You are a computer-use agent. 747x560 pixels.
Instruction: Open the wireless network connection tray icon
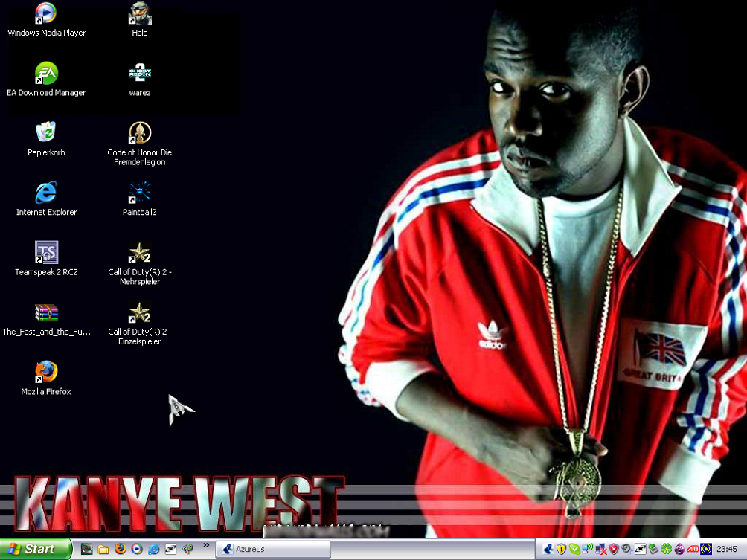587,549
